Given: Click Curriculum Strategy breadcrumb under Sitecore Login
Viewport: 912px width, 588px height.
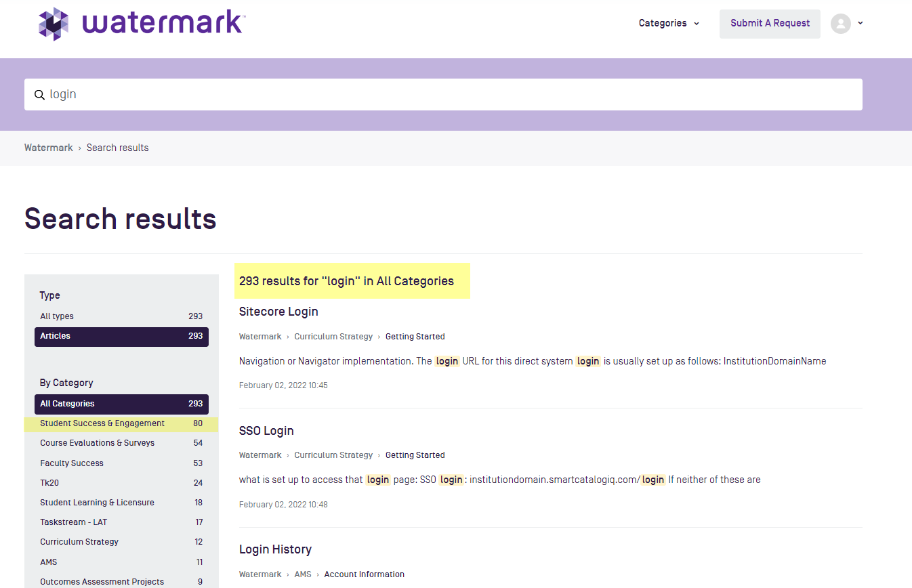Looking at the screenshot, I should [x=333, y=337].
